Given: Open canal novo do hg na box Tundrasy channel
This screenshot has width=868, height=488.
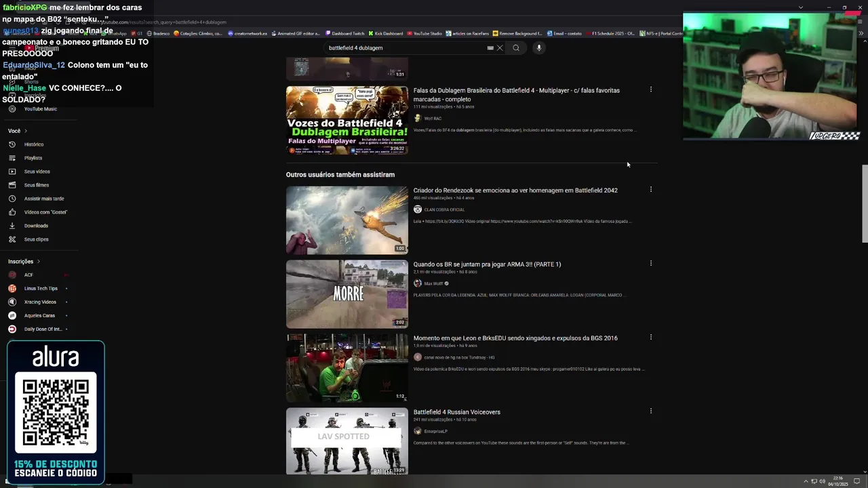Looking at the screenshot, I should tap(459, 357).
